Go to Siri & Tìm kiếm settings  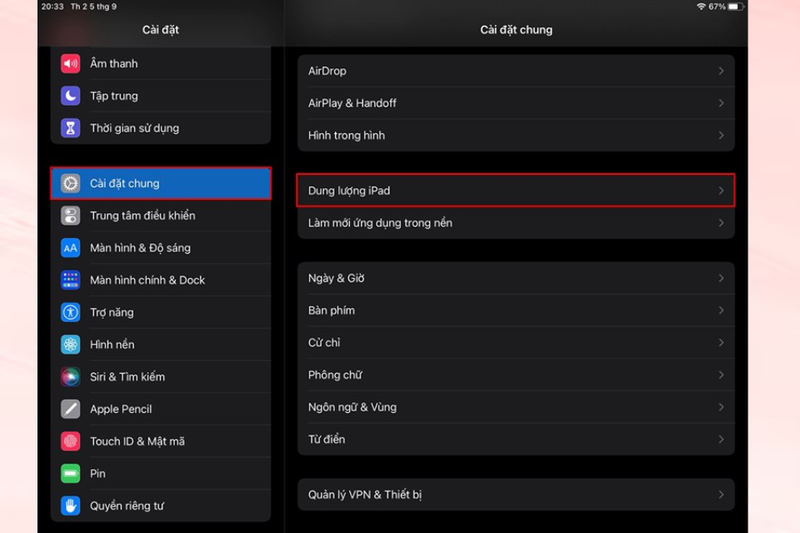(x=161, y=377)
